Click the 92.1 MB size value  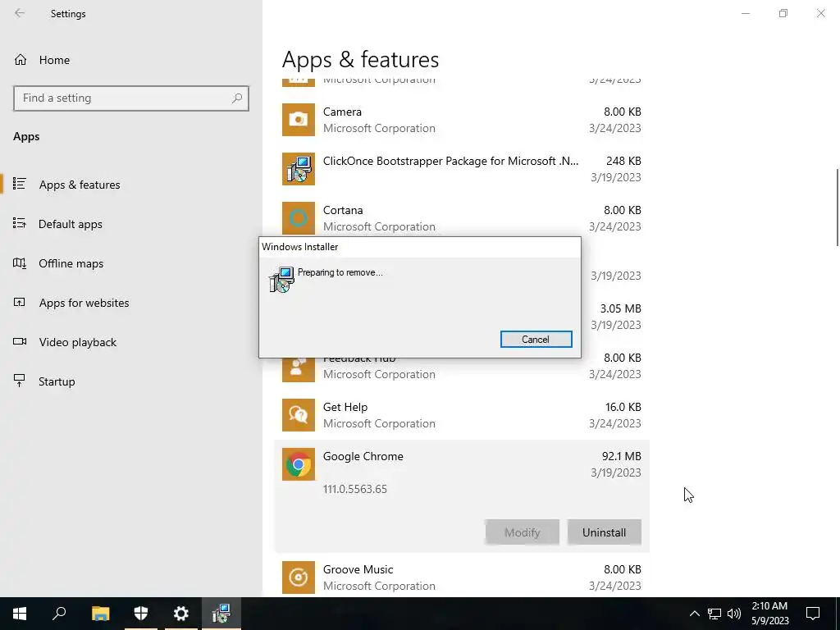[x=622, y=456]
